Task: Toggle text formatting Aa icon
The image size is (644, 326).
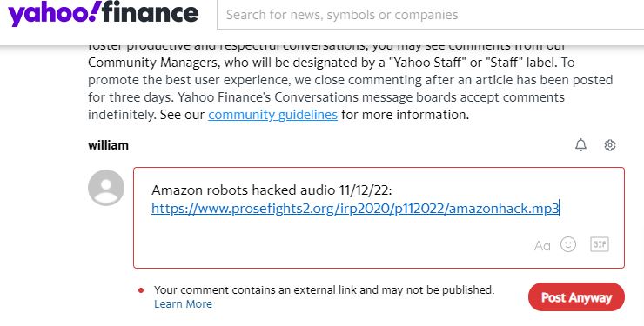Action: [542, 246]
